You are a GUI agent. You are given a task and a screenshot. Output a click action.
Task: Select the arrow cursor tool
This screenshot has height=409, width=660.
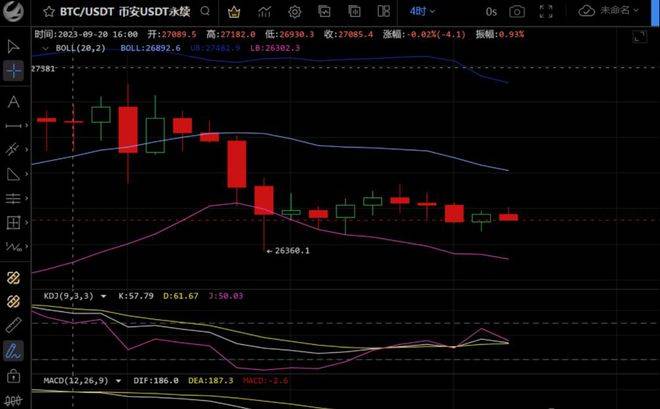click(13, 46)
